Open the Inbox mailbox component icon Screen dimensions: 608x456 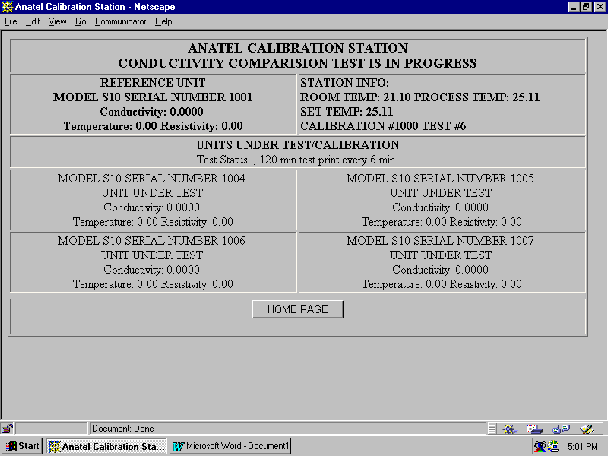535,429
